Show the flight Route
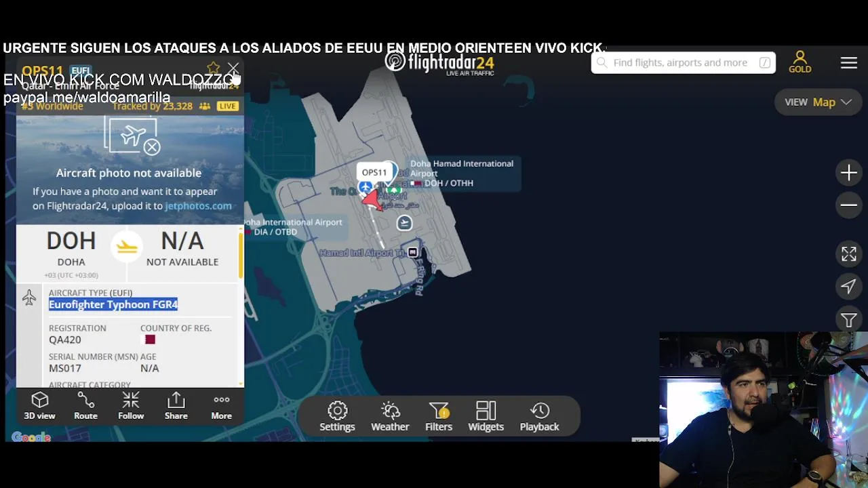This screenshot has width=868, height=488. pyautogui.click(x=85, y=406)
